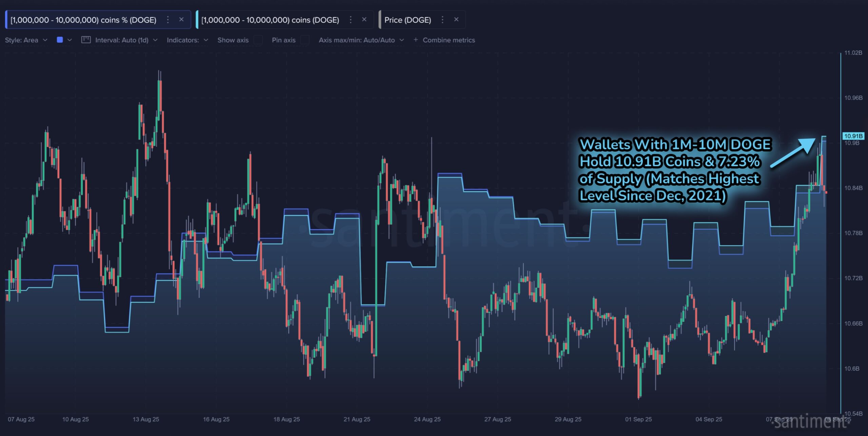868x436 pixels.
Task: Click the blue metric color swatch
Action: (x=60, y=40)
